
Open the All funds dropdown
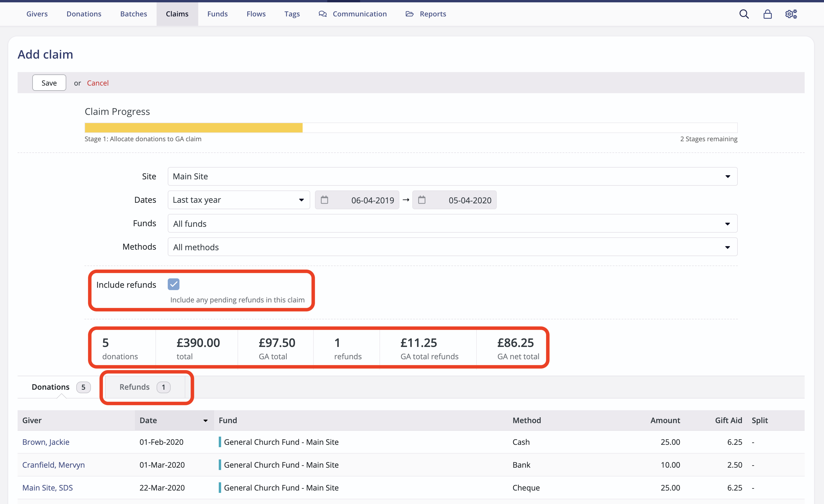pos(728,223)
